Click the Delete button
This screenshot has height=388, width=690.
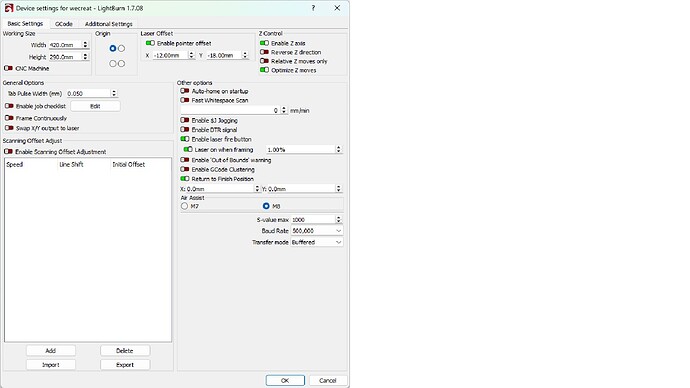point(125,351)
